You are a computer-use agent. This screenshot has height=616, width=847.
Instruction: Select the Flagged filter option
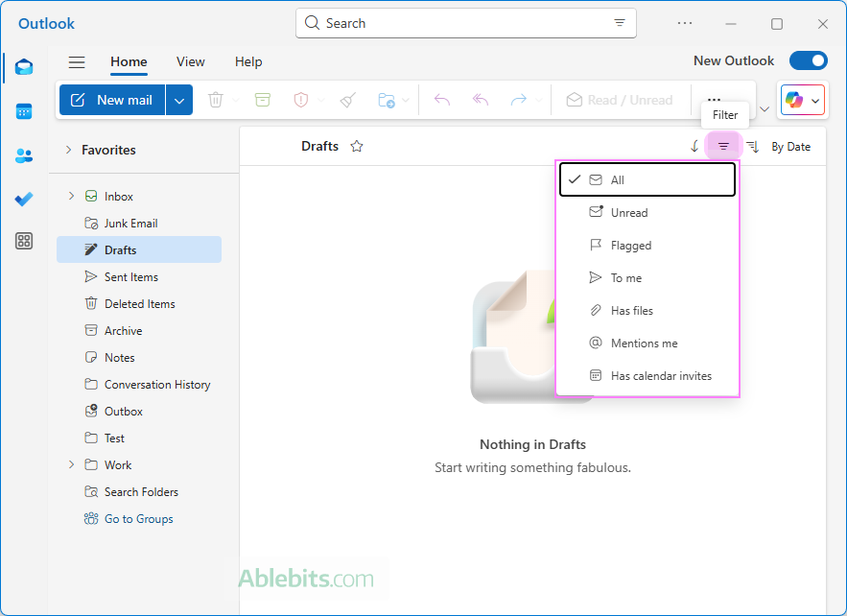(631, 246)
